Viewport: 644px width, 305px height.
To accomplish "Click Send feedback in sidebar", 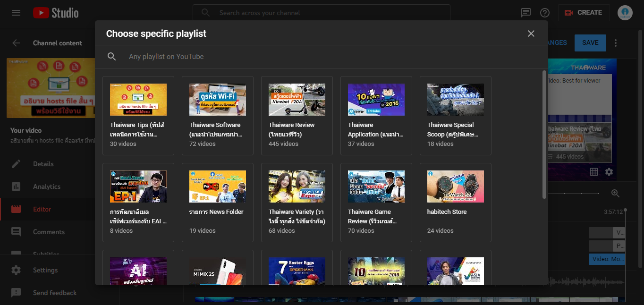I will point(54,293).
